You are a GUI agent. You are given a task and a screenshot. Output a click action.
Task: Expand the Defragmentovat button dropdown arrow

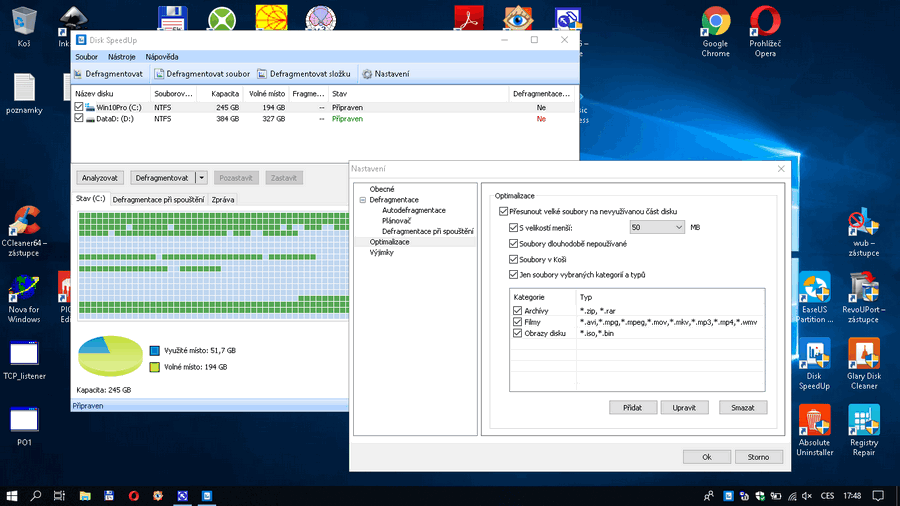pos(202,178)
